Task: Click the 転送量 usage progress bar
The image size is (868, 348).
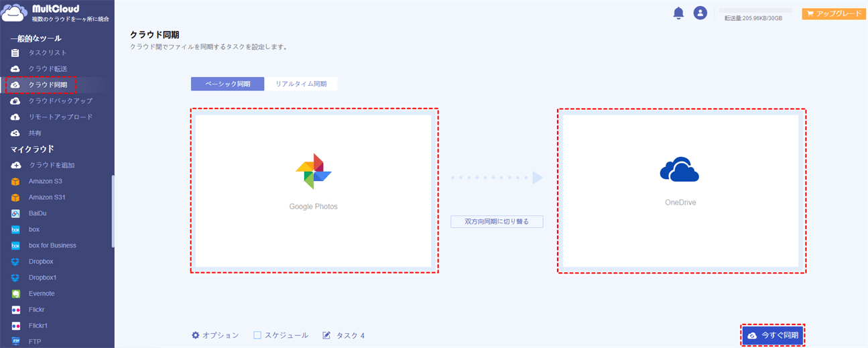Action: [x=755, y=11]
